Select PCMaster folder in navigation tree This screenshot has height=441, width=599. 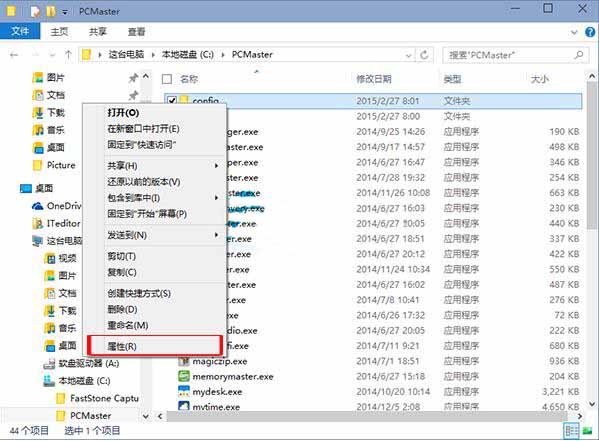(x=91, y=415)
